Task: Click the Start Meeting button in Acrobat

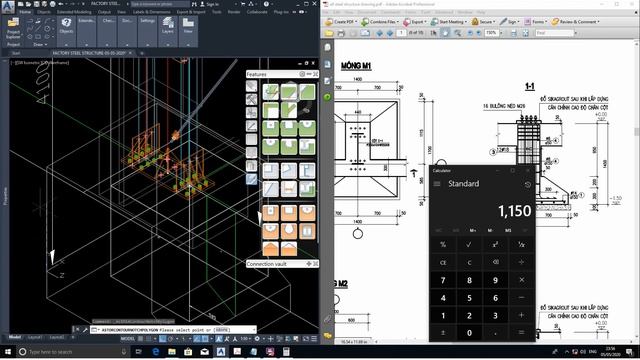Action: click(x=449, y=22)
